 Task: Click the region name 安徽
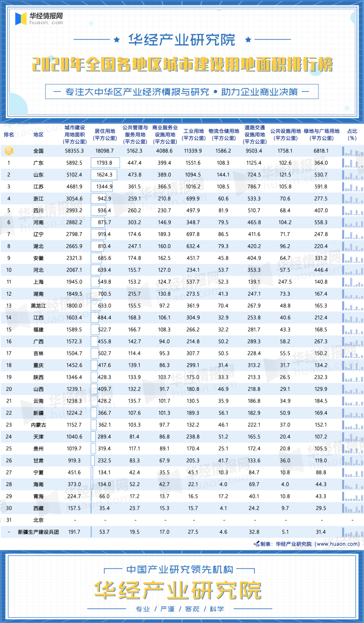pyautogui.click(x=38, y=258)
